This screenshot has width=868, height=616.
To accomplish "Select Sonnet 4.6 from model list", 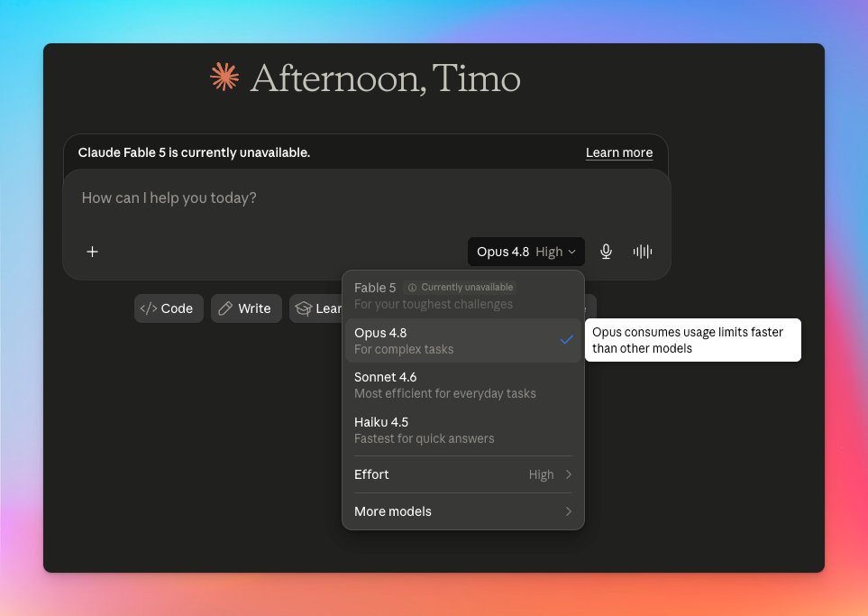I will pyautogui.click(x=463, y=385).
